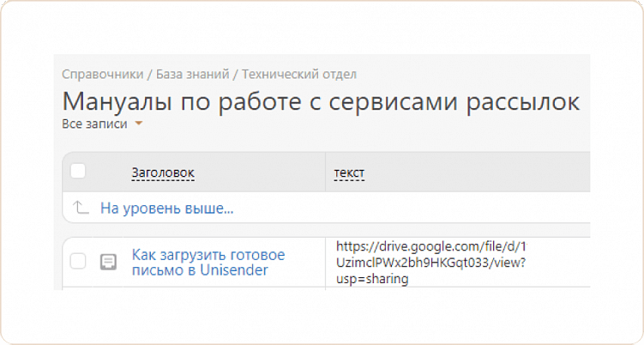This screenshot has height=345, width=644.
Task: Open Технический отдел breadcrumb
Action: [299, 75]
